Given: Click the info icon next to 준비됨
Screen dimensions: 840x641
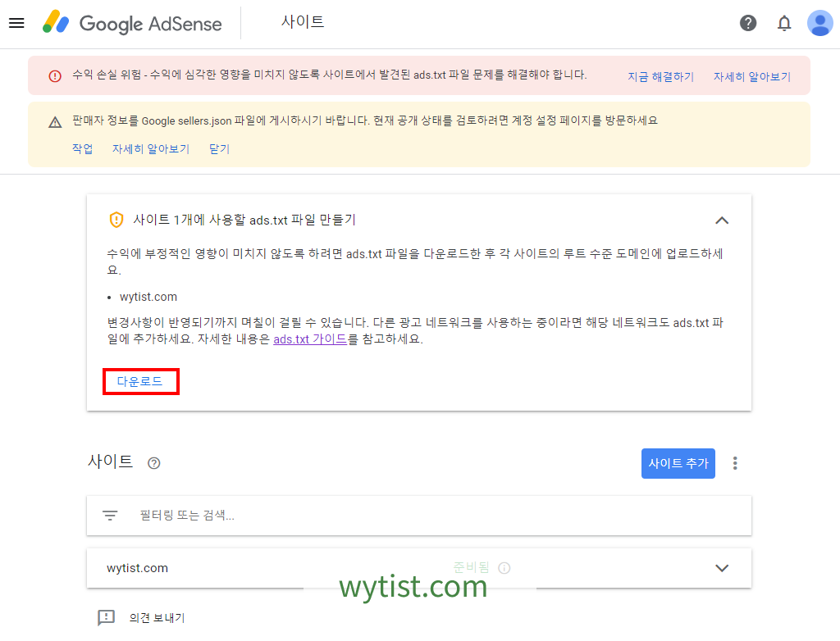Looking at the screenshot, I should (x=504, y=567).
